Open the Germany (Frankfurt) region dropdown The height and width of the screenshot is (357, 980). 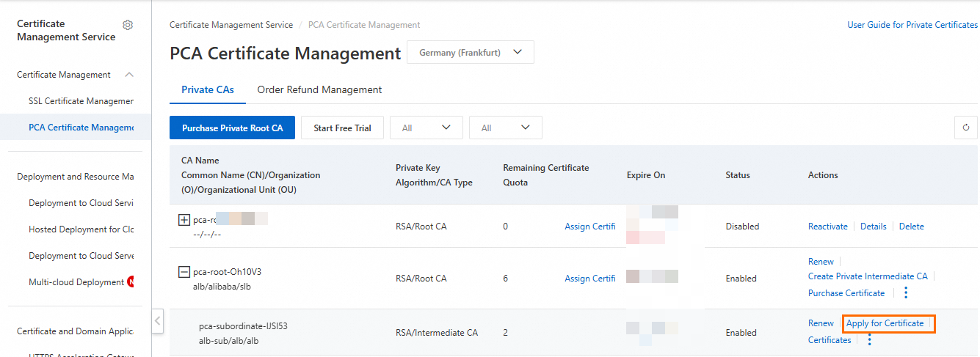pos(470,53)
